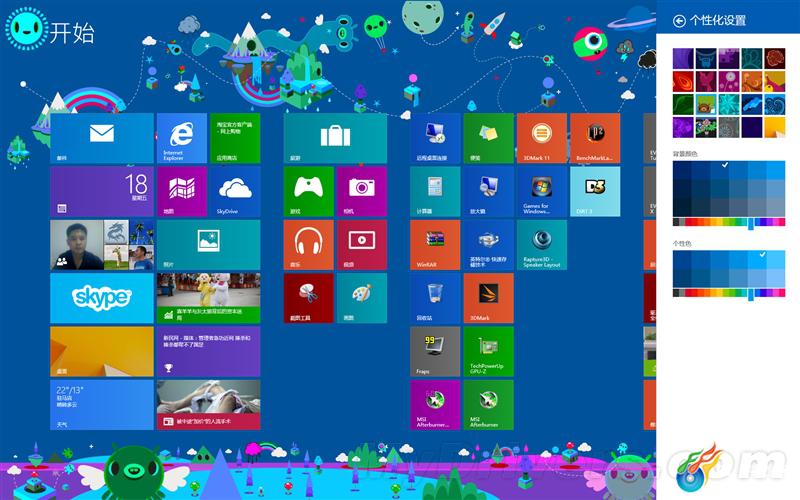
Task: Launch the gray Fraps tile
Action: click(x=435, y=352)
